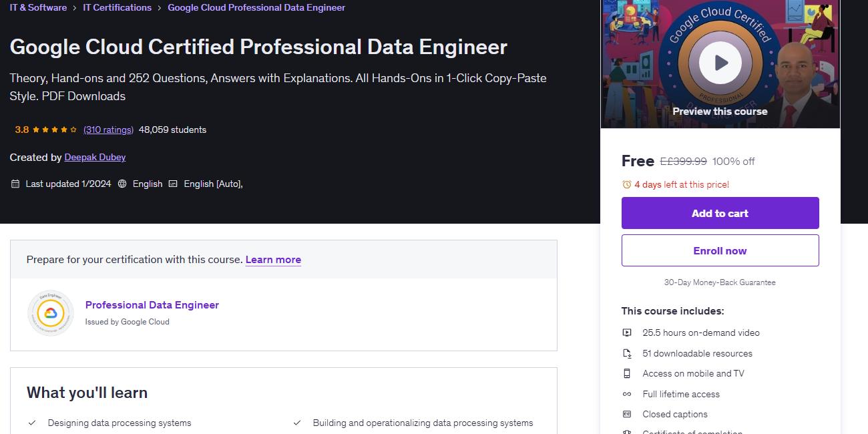Click the English [Auto] captions text
The height and width of the screenshot is (434, 868).
click(213, 184)
